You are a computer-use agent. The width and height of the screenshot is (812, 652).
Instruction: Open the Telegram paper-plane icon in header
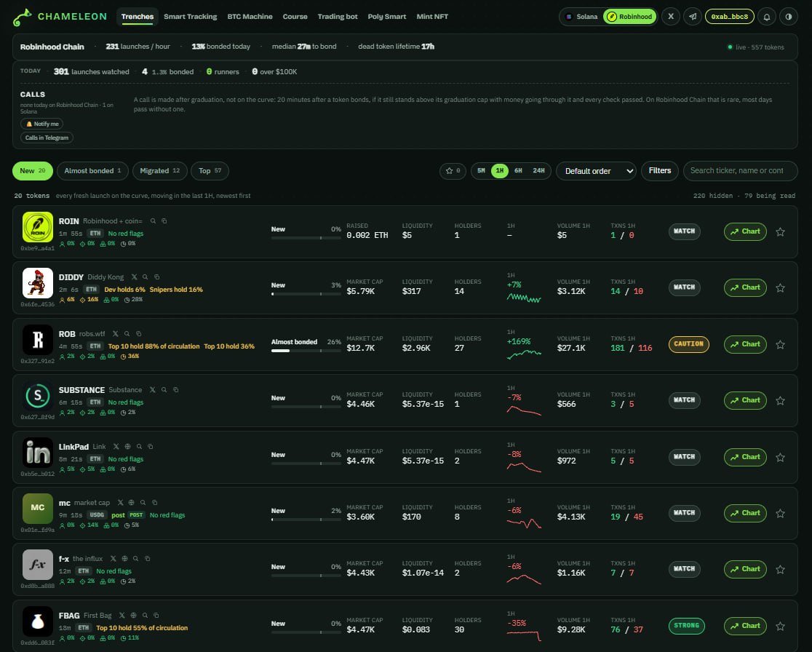tap(693, 17)
